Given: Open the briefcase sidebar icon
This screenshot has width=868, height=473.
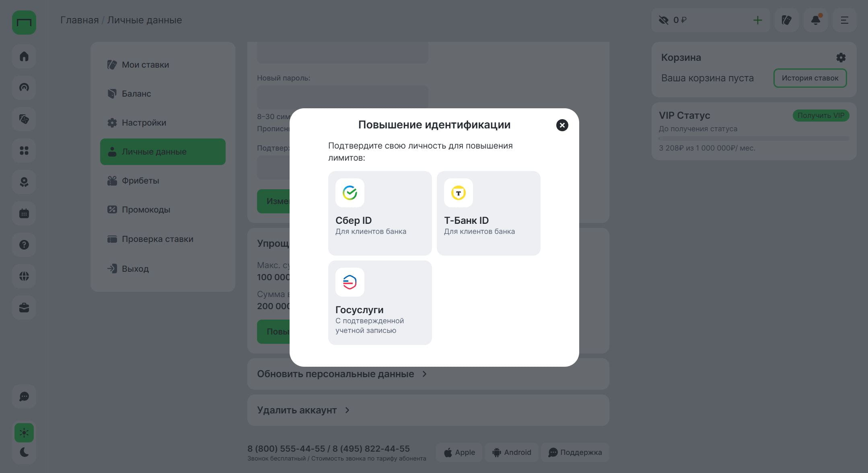Looking at the screenshot, I should point(24,308).
